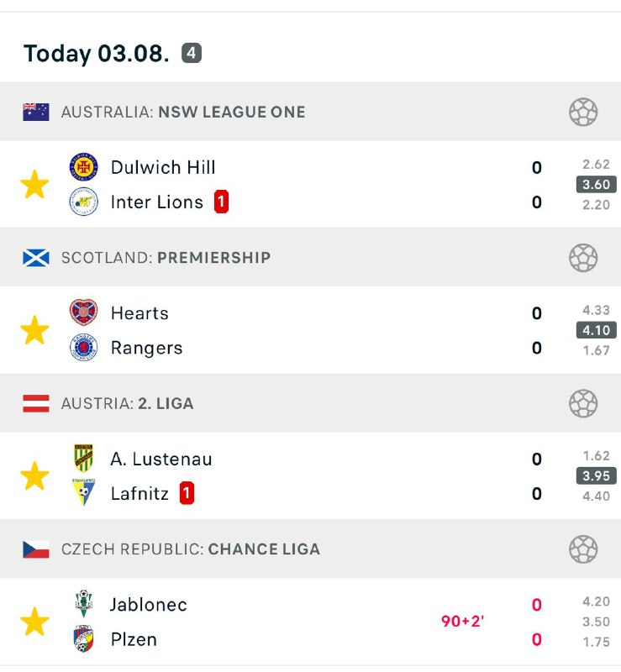The width and height of the screenshot is (621, 672).
Task: Open standings via Australia NSW League football icon
Action: pos(582,112)
